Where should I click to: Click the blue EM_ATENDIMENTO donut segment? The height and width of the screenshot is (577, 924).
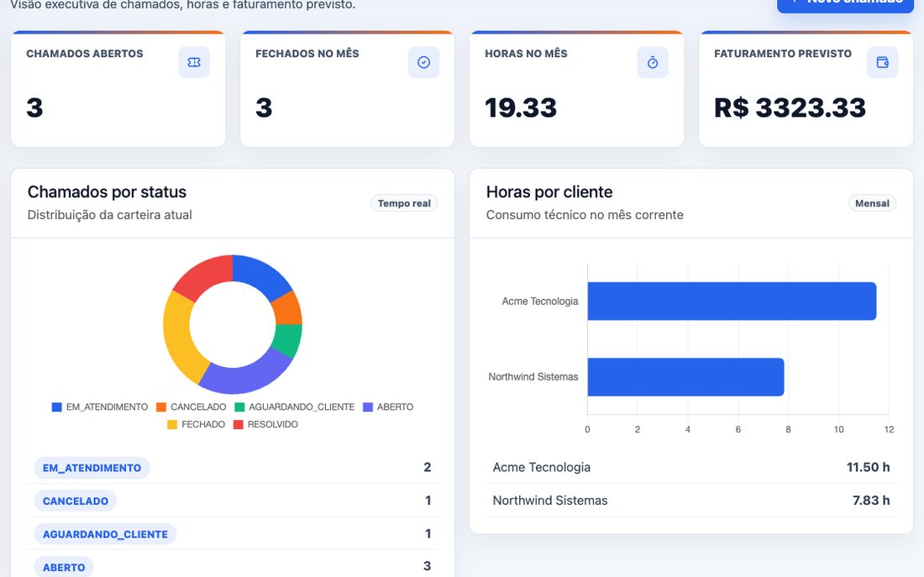coord(261,275)
